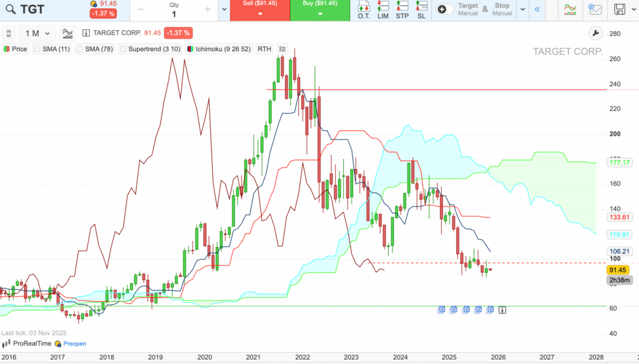Enable the SMA (78) indicator checkbox

(80, 49)
